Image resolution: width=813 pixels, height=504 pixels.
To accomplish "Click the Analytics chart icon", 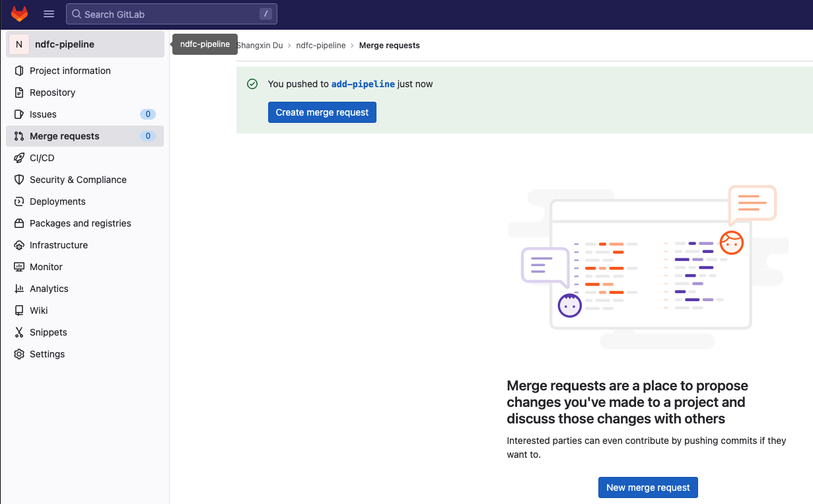I will coord(18,289).
